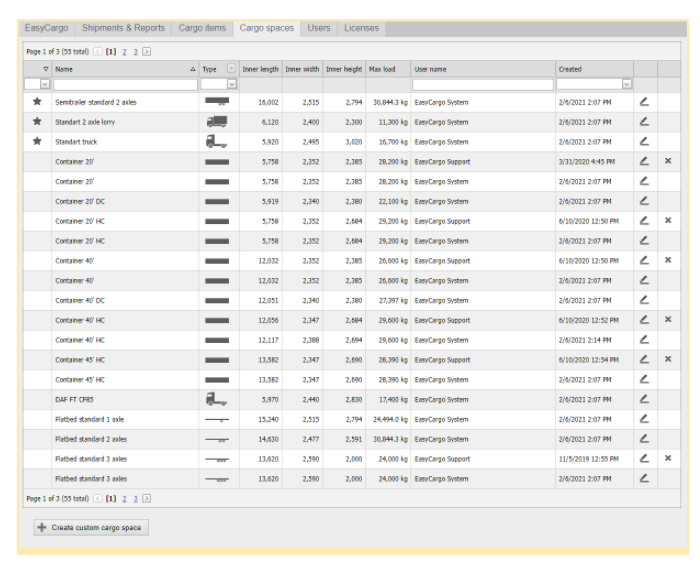The width and height of the screenshot is (700, 573).
Task: Open the Type column filter dropdown
Action: pos(232,85)
